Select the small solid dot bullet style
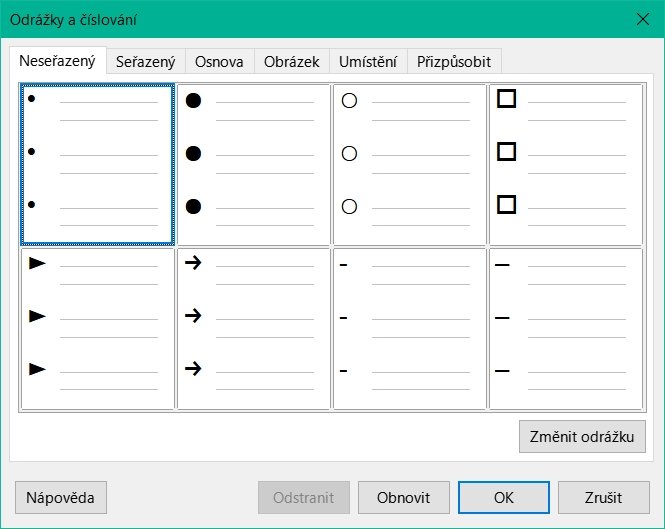The image size is (665, 529). pos(98,164)
